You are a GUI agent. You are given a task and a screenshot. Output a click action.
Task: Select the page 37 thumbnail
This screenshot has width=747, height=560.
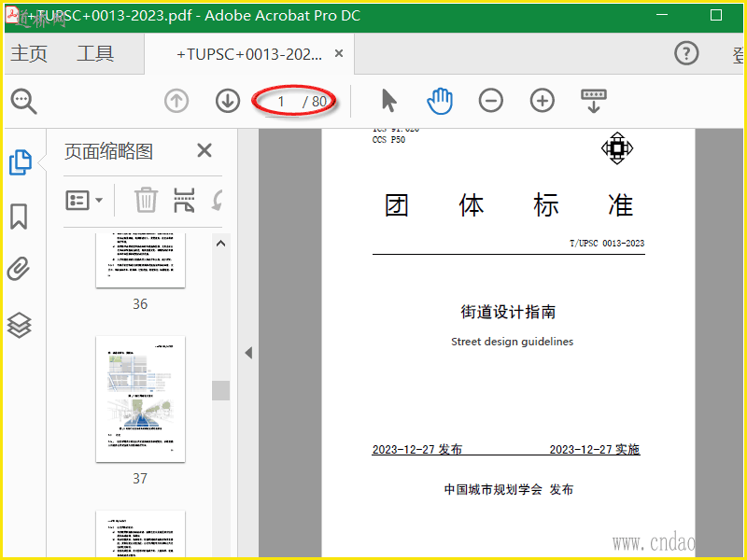click(141, 399)
